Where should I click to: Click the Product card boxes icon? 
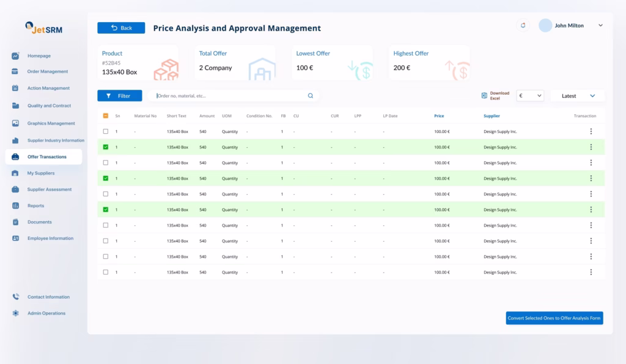click(166, 70)
